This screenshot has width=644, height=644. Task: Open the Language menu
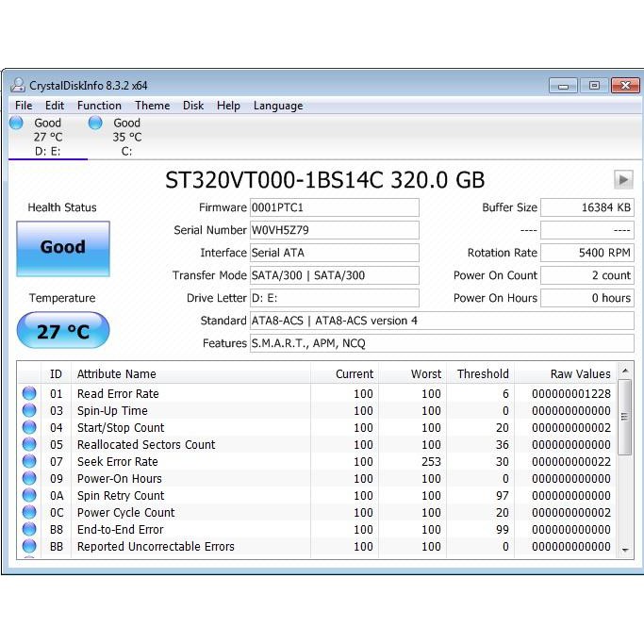pyautogui.click(x=278, y=106)
